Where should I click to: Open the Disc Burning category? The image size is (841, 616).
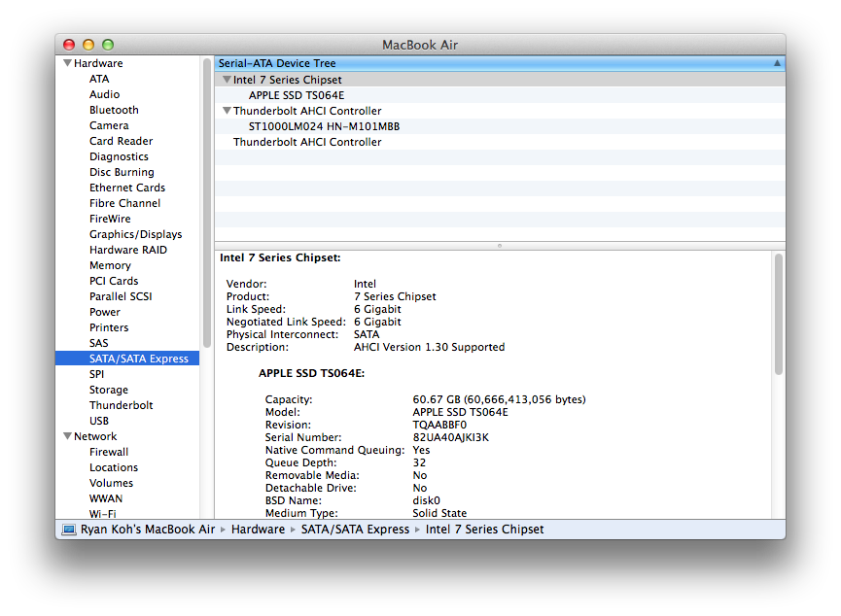[122, 172]
